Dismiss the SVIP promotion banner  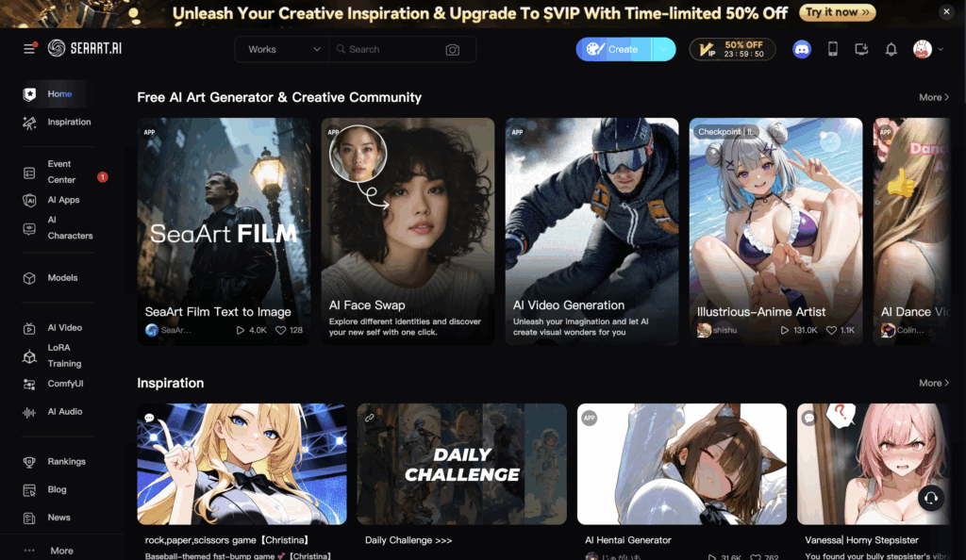(x=946, y=11)
